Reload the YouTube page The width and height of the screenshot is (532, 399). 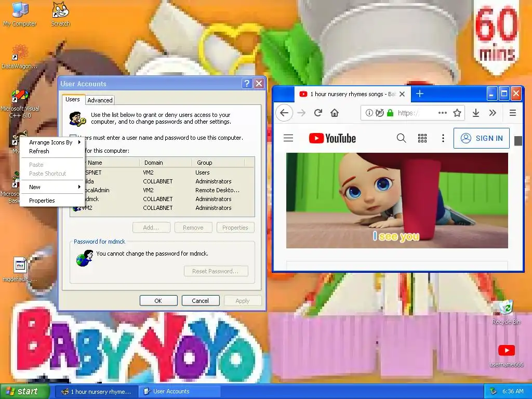tap(318, 113)
